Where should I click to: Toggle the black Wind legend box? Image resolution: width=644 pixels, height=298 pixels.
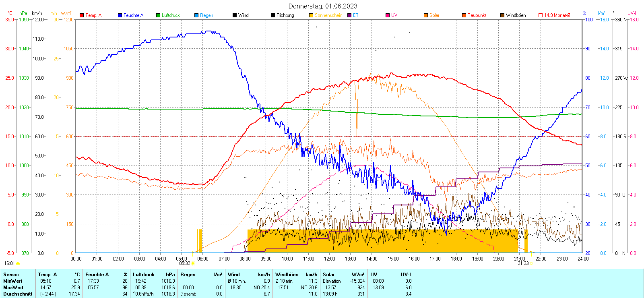coord(235,15)
